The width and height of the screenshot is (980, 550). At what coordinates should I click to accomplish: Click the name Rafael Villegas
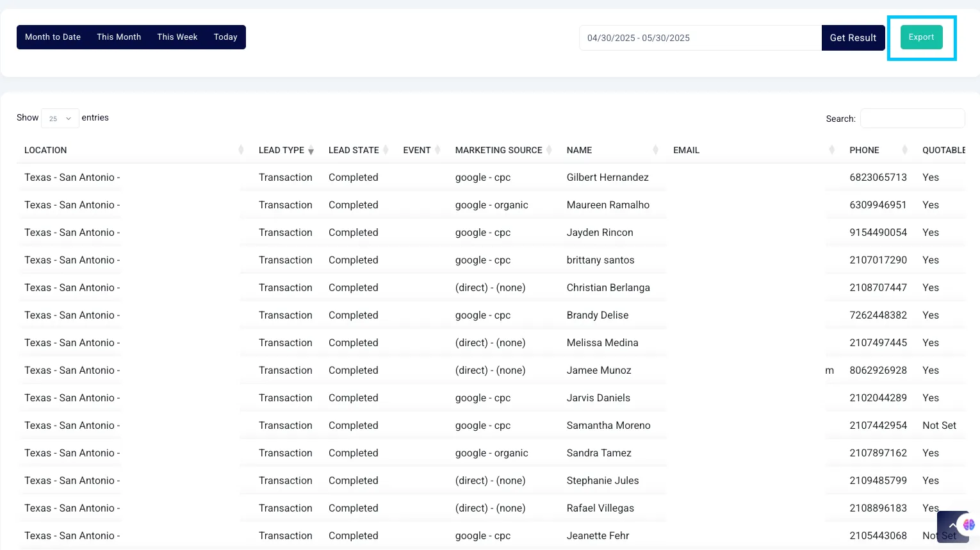600,508
